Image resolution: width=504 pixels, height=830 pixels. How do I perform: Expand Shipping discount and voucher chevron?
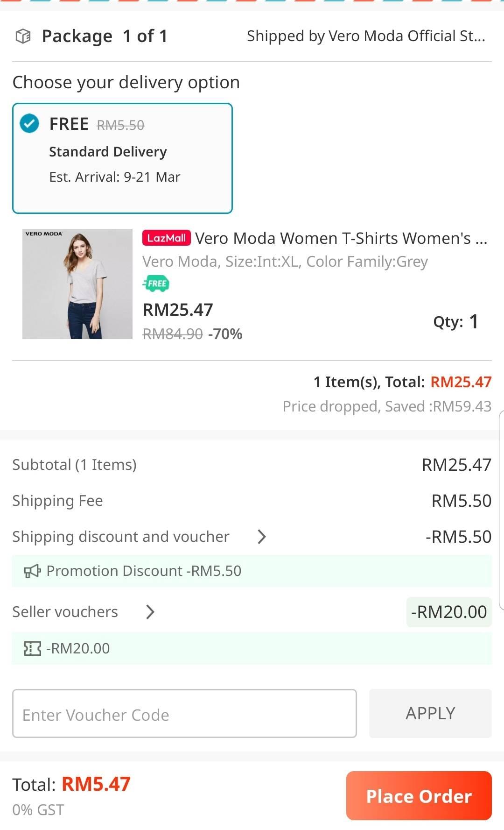coord(262,537)
